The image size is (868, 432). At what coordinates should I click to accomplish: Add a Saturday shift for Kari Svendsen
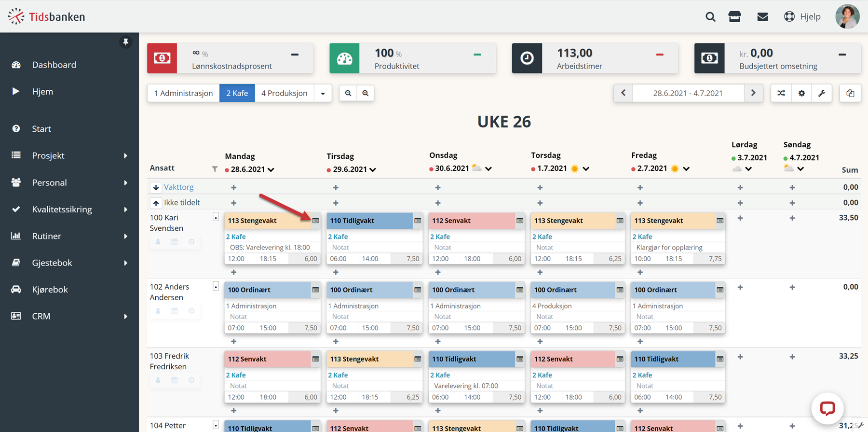740,218
